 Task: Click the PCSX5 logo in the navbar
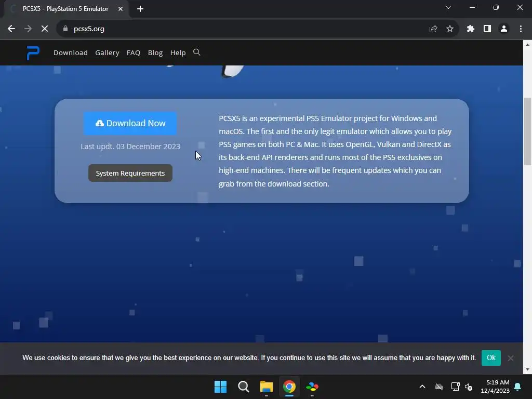(x=33, y=53)
